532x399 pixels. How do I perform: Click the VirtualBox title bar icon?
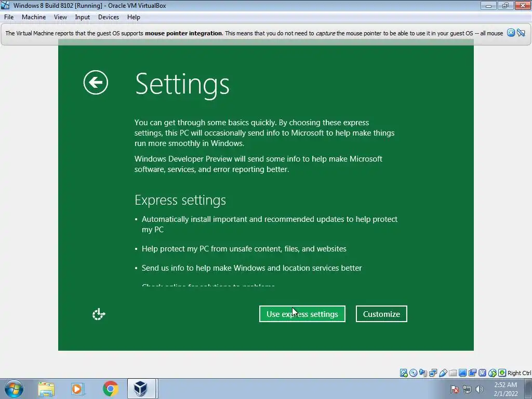(5, 5)
